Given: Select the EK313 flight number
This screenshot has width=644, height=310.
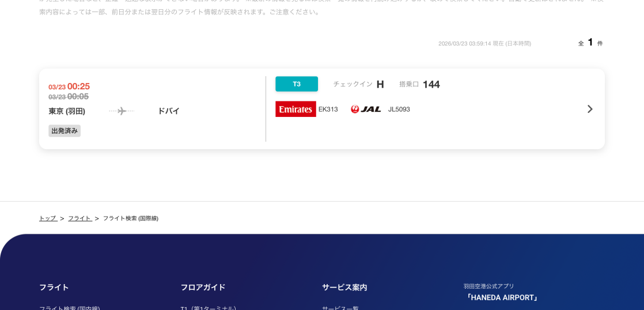Looking at the screenshot, I should (x=328, y=109).
